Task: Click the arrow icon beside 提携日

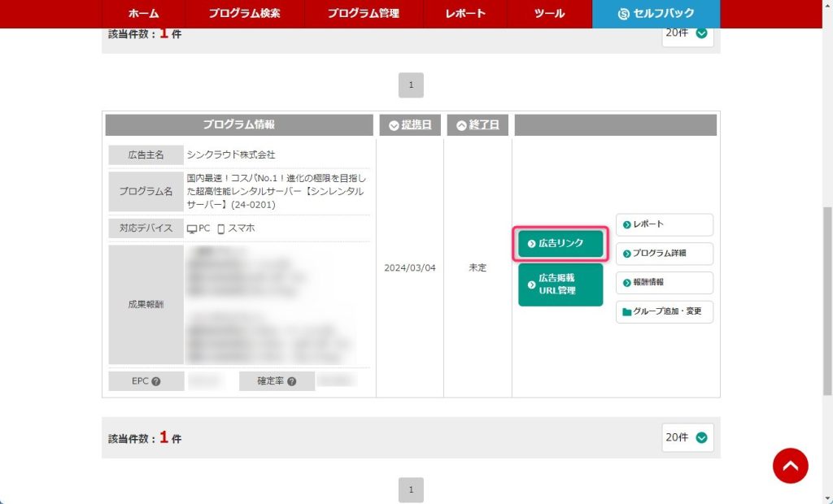Action: [x=394, y=125]
